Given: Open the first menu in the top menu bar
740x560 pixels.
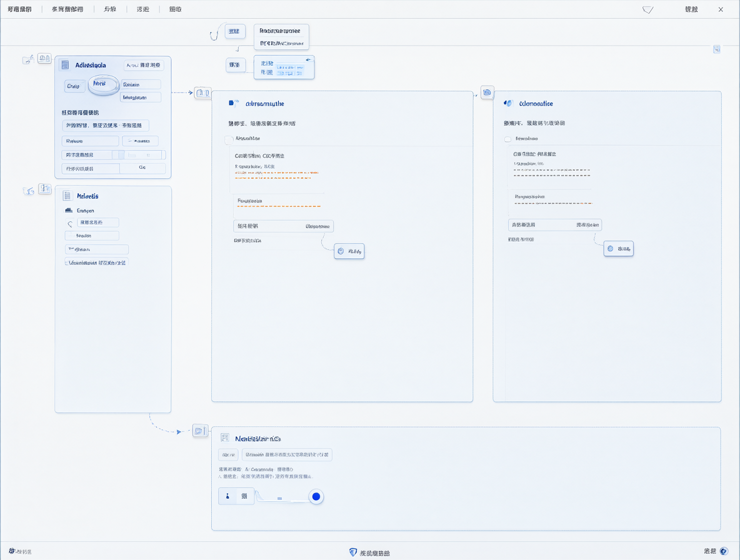Looking at the screenshot, I should click(19, 9).
